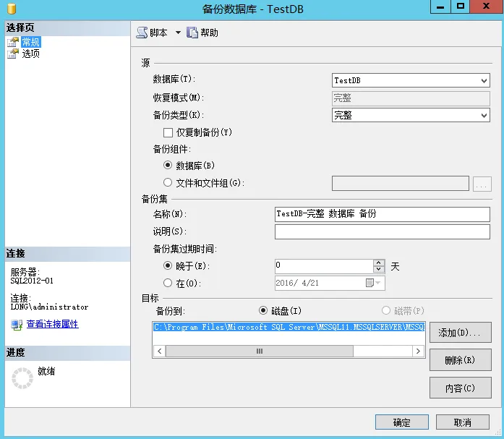This screenshot has width=504, height=439.
Task: Select the backup destination path entry
Action: pyautogui.click(x=289, y=327)
